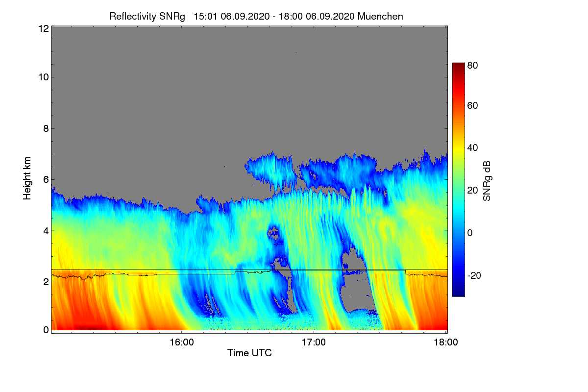The image size is (588, 392).
Task: Click the height tick label 10
Action: point(43,77)
